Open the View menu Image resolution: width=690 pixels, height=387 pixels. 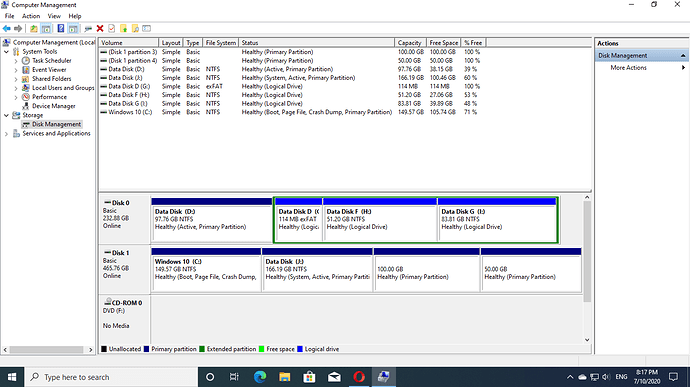[x=54, y=16]
